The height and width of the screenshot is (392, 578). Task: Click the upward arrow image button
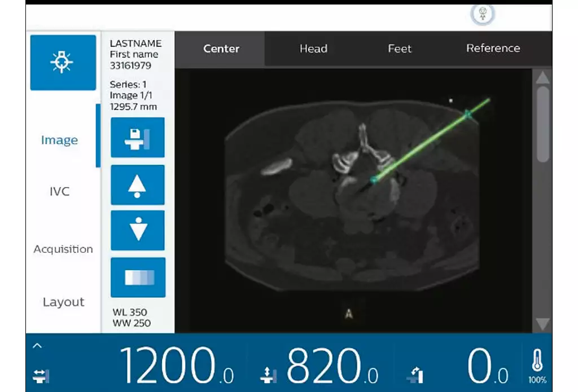(138, 185)
